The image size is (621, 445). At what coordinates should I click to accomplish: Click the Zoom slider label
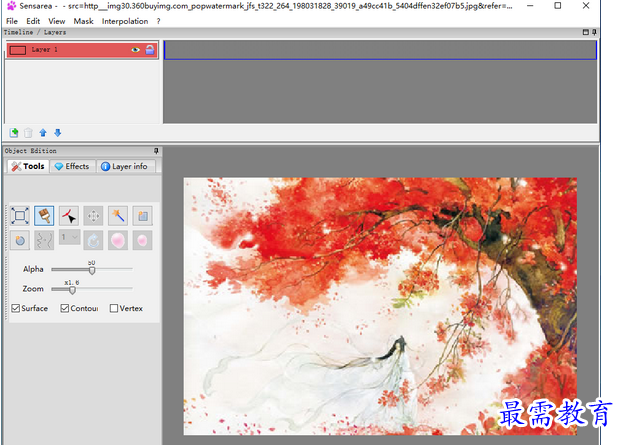coord(33,289)
